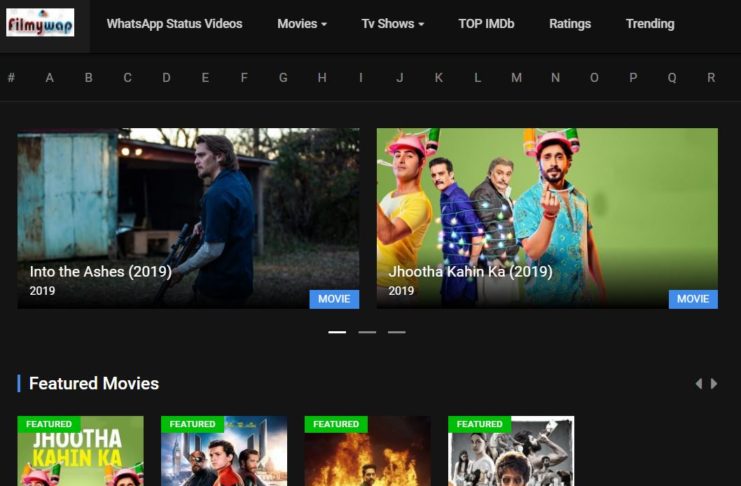Expand the Tv Shows dropdown menu
The width and height of the screenshot is (741, 486).
392,24
